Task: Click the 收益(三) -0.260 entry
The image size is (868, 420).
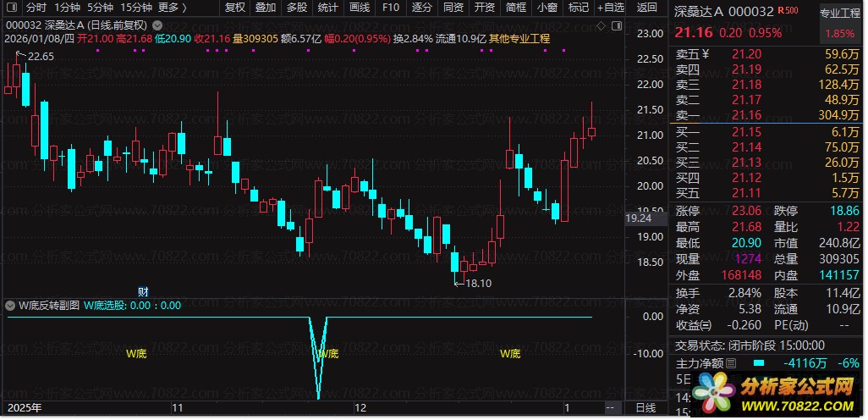Action: (x=718, y=324)
